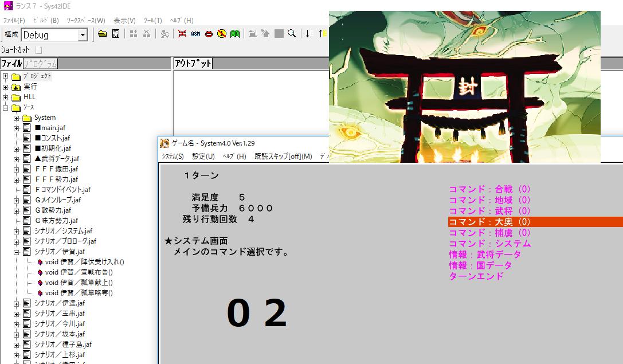623x364 pixels.
Task: Click the up arrow toolbar icon
Action: (x=322, y=34)
